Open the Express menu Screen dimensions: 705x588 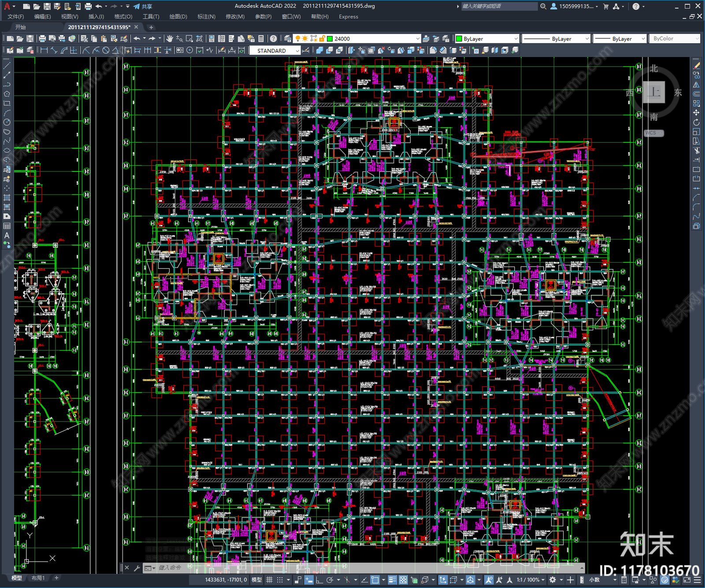click(x=349, y=17)
